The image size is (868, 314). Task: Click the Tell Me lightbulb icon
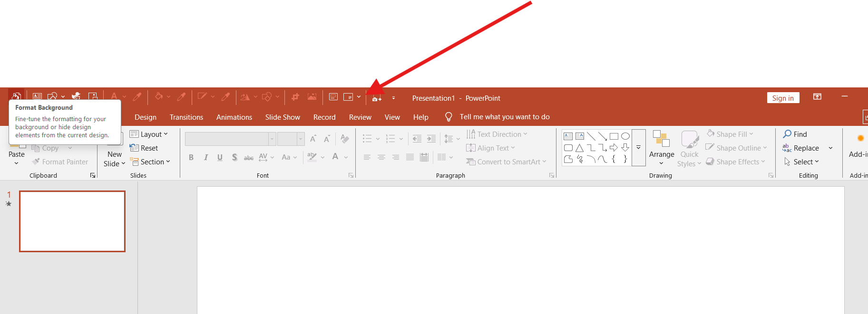(449, 117)
